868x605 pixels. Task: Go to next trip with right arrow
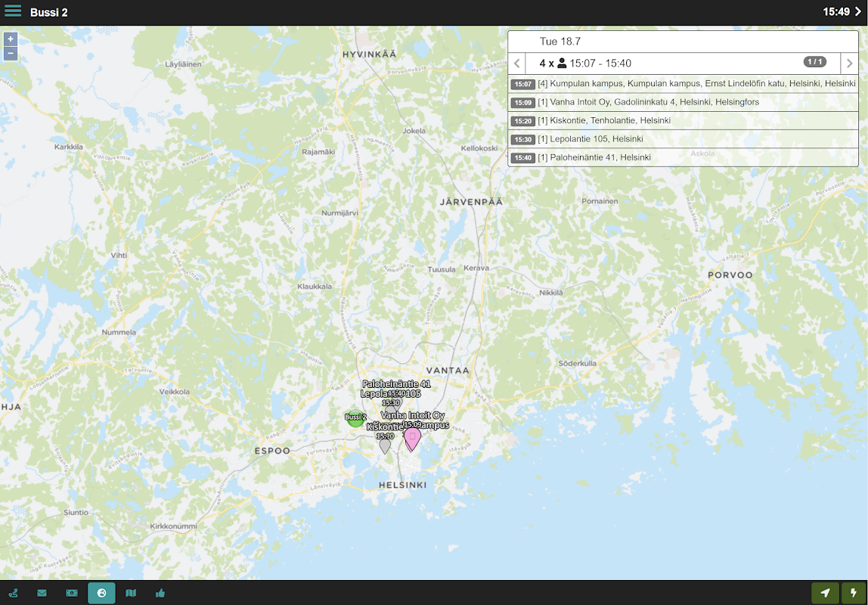click(850, 63)
